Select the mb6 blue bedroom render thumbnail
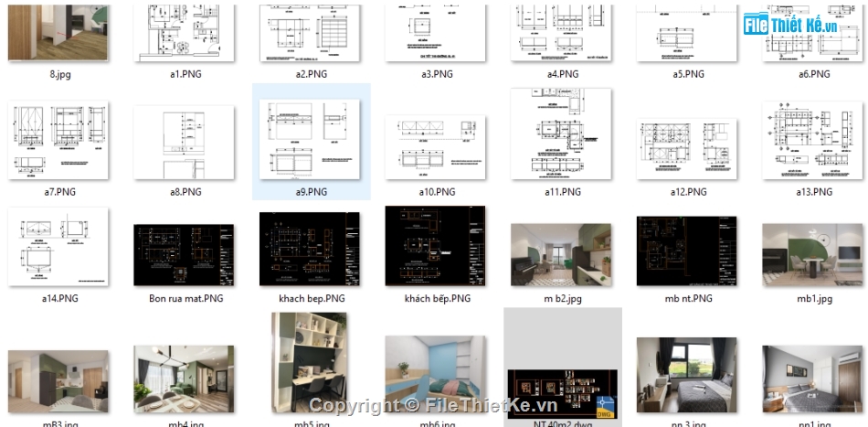868x427 pixels. tap(435, 374)
